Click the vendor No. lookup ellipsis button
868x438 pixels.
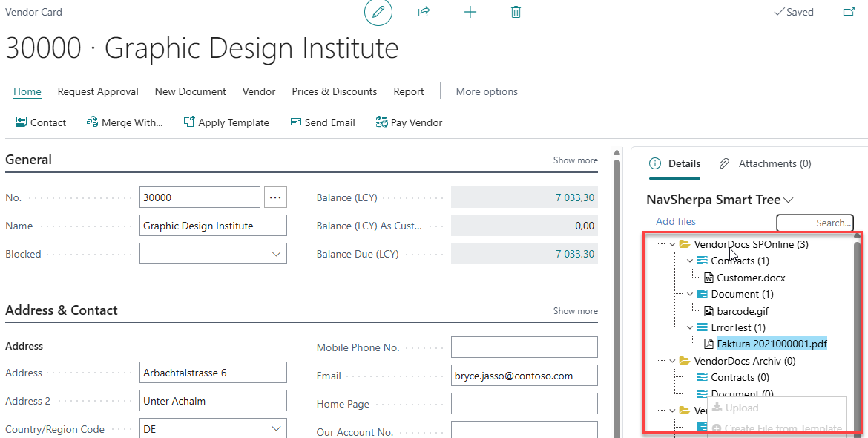point(276,197)
